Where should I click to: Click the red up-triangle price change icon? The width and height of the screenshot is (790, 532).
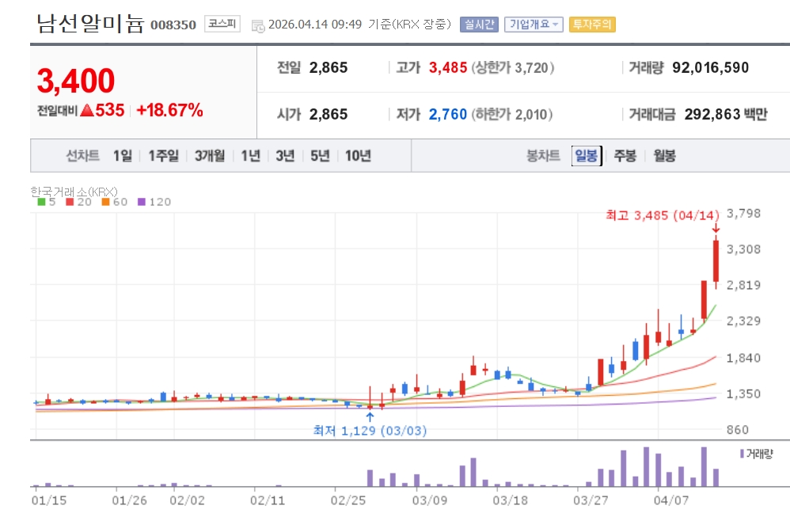tap(87, 110)
